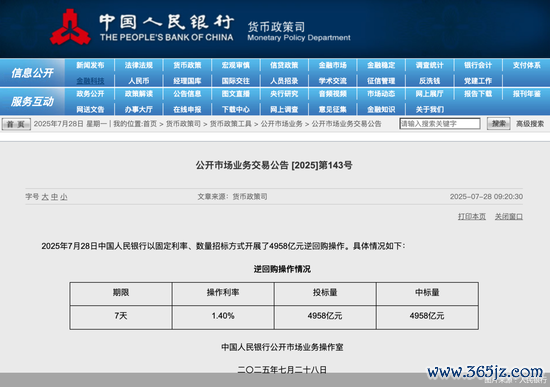
Task: Select 金融市场 in the navigation bar
Action: click(x=333, y=65)
